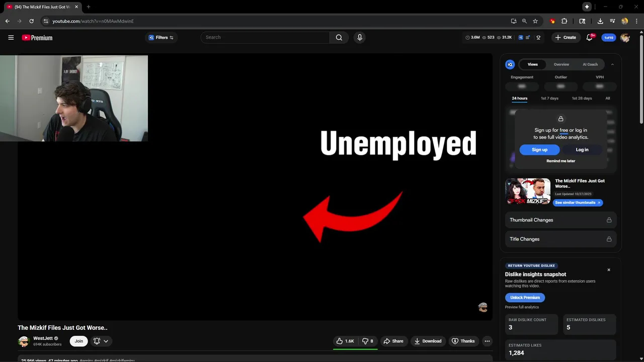Select the 24 hours range tab
This screenshot has height=362, width=644.
[x=520, y=99]
